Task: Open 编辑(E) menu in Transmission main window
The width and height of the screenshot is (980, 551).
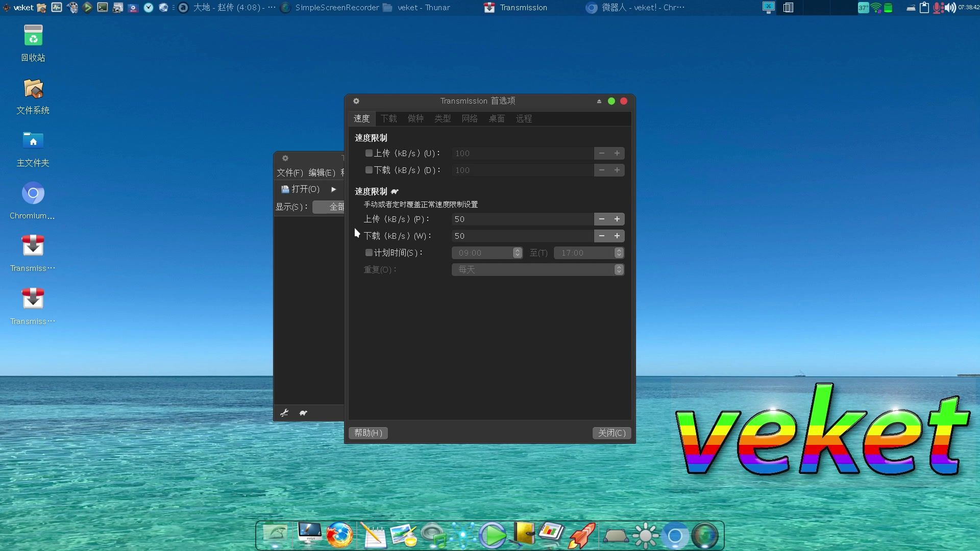Action: coord(322,172)
